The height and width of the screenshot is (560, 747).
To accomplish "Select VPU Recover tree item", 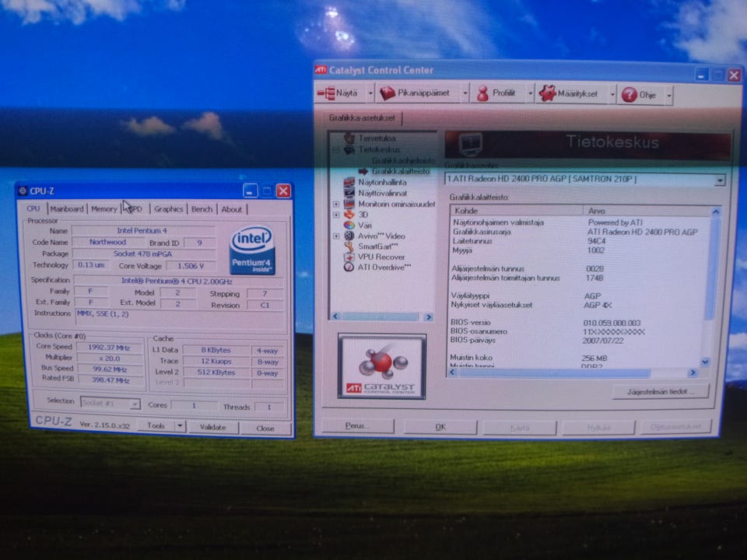I will 381,257.
